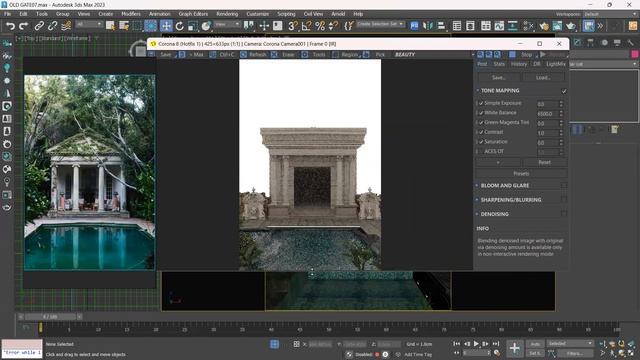640x360 pixels.
Task: Enable Denoising checkbox
Action: pyautogui.click(x=564, y=214)
